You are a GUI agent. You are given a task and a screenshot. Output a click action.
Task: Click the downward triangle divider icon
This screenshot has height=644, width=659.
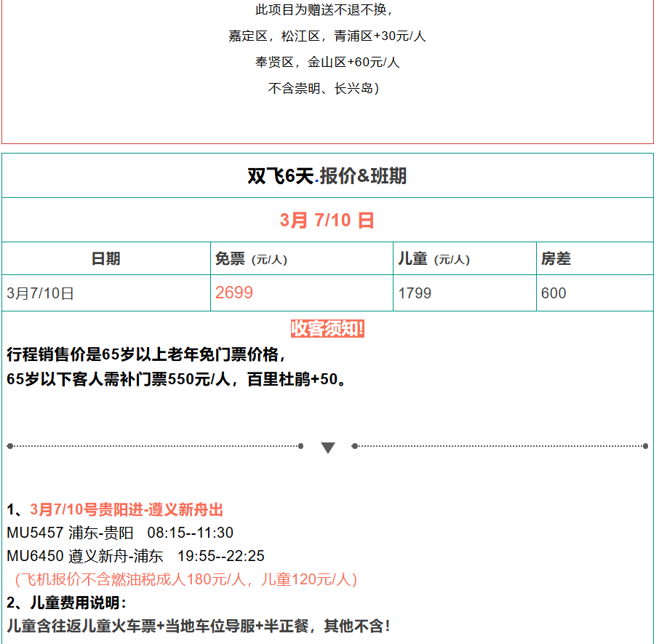327,448
